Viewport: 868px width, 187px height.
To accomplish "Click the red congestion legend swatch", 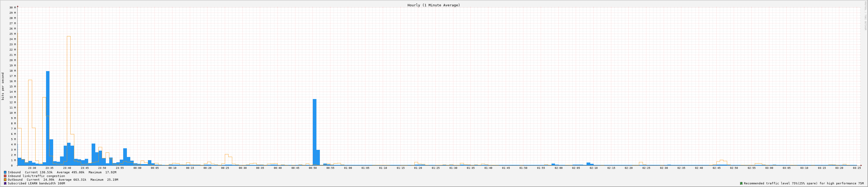I will [5, 176].
